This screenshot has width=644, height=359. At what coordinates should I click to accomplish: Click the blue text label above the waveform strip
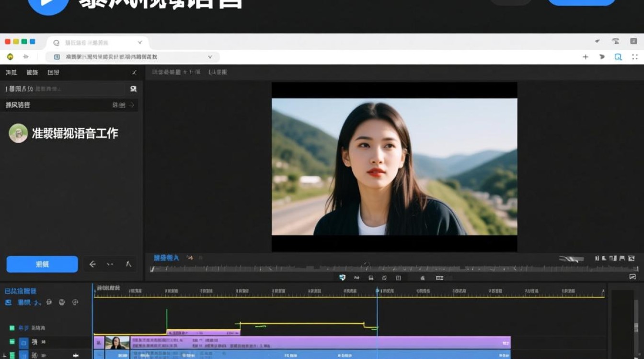[x=166, y=258]
